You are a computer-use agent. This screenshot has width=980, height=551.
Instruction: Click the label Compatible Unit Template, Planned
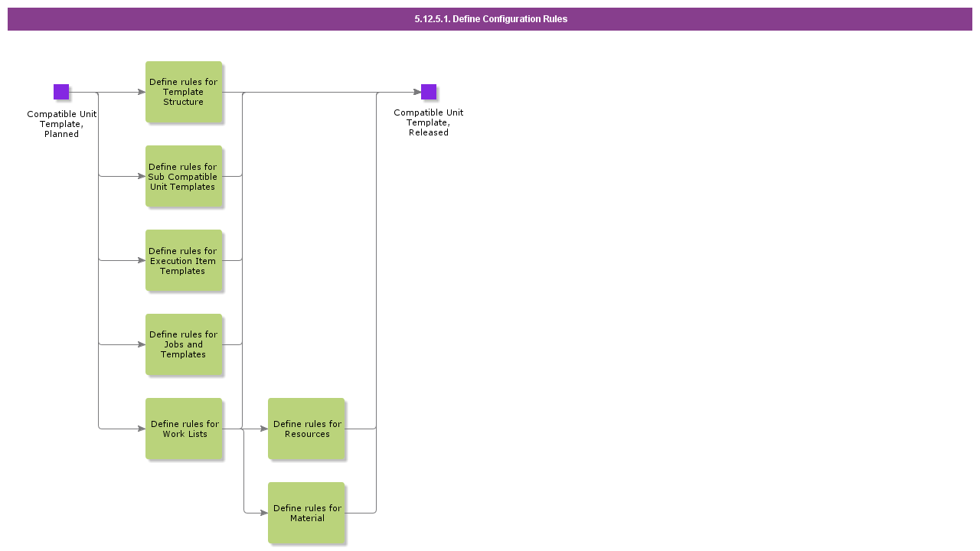click(x=61, y=124)
